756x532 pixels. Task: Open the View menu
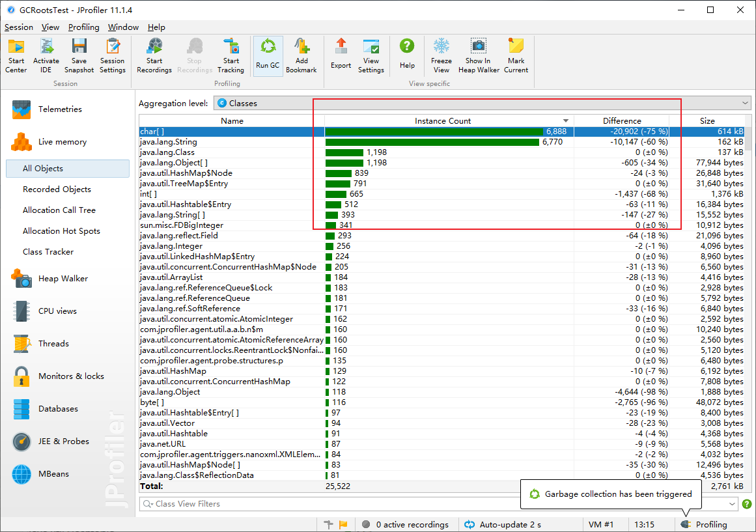pyautogui.click(x=50, y=27)
